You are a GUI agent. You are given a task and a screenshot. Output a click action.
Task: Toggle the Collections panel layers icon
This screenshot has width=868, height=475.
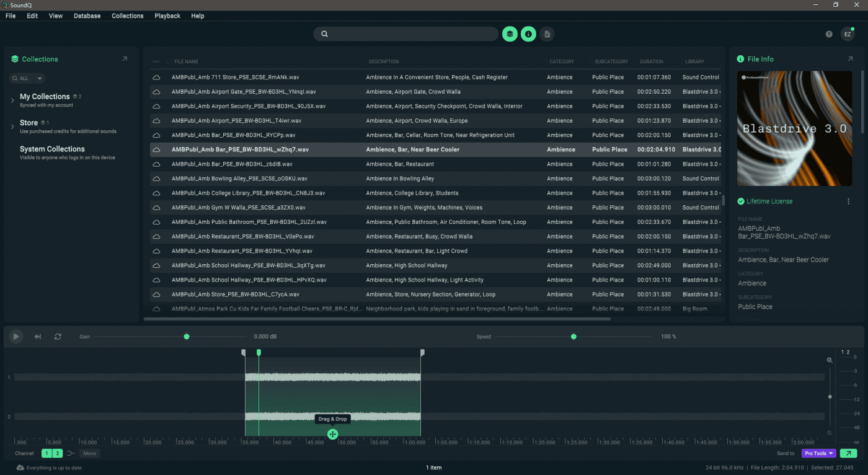[510, 34]
